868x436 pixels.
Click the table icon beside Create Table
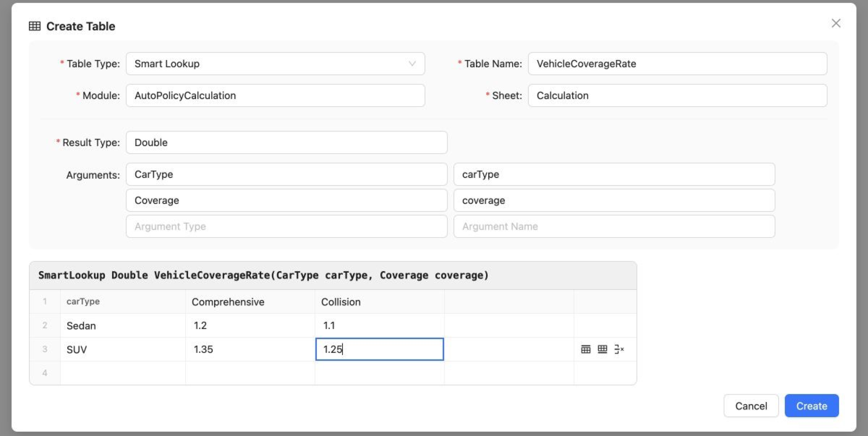35,26
